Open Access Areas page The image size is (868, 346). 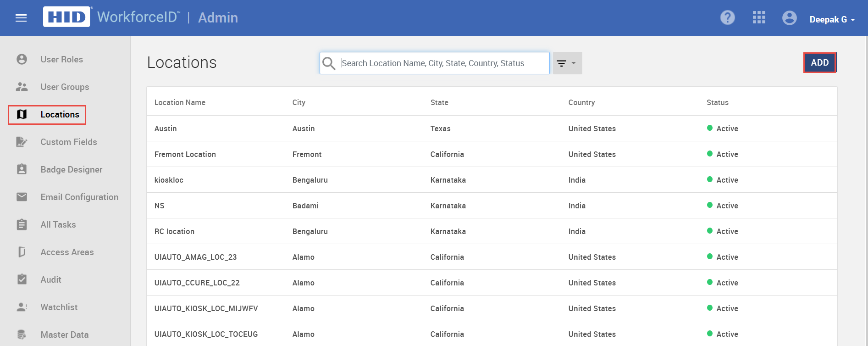(67, 252)
